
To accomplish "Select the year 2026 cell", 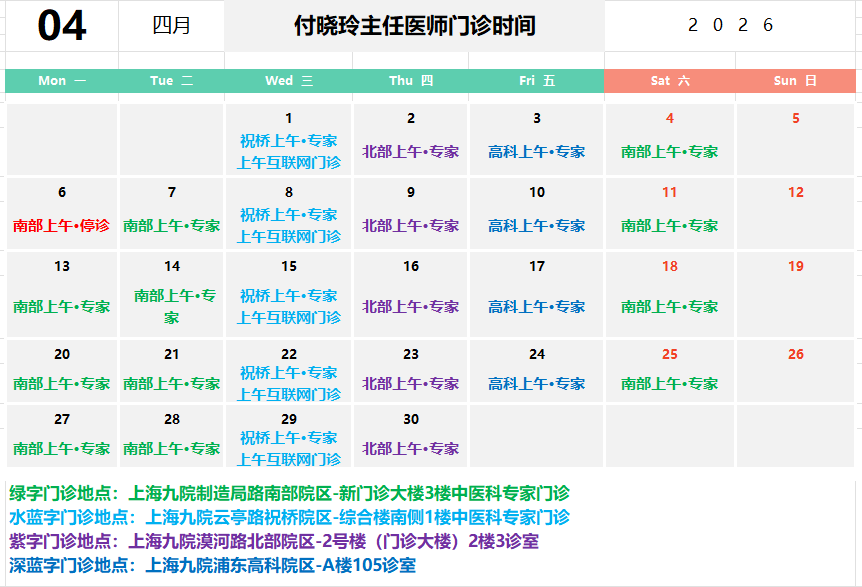I will [731, 26].
